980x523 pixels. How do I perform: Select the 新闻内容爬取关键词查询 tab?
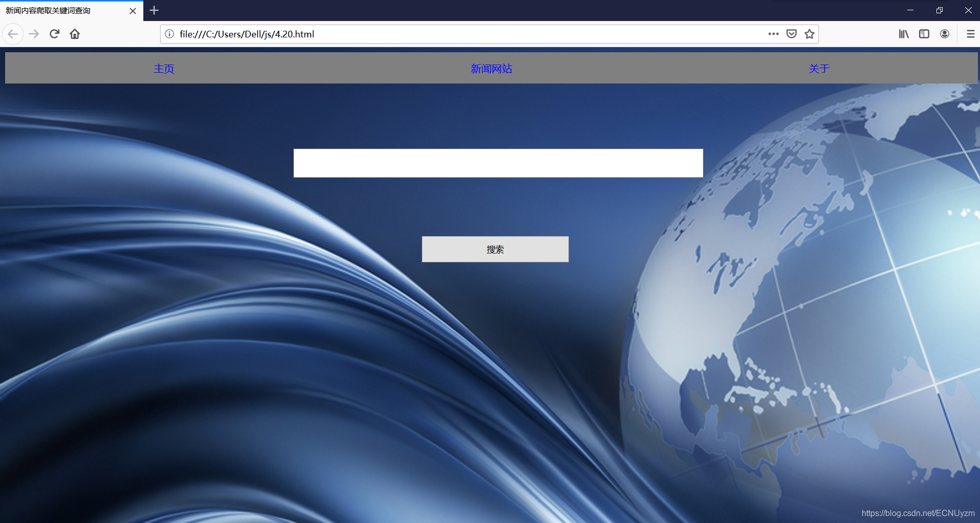[x=72, y=11]
